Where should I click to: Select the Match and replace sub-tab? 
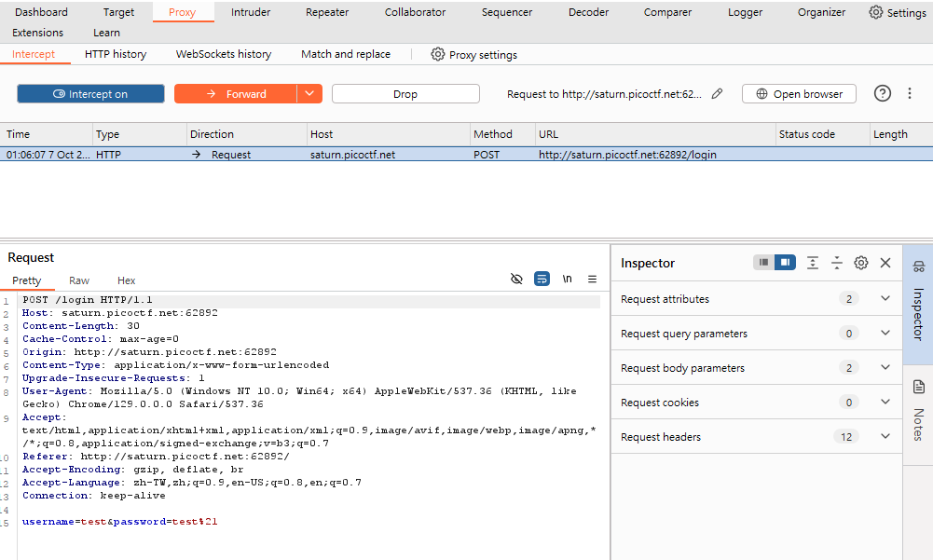click(x=346, y=54)
